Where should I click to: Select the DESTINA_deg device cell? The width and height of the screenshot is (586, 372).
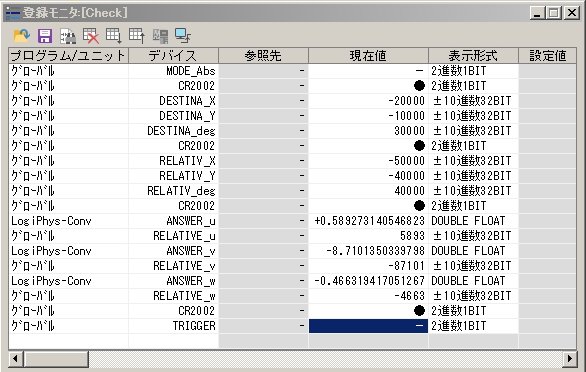173,131
